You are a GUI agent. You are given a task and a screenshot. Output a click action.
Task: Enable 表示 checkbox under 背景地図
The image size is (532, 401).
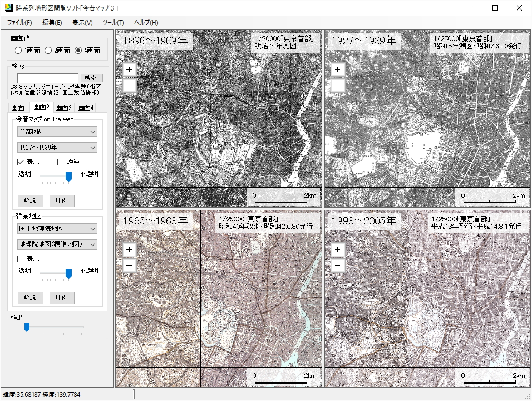pos(28,259)
